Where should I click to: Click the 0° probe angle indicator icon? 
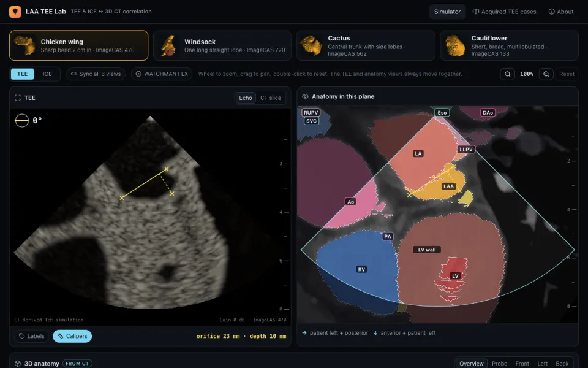(x=22, y=121)
